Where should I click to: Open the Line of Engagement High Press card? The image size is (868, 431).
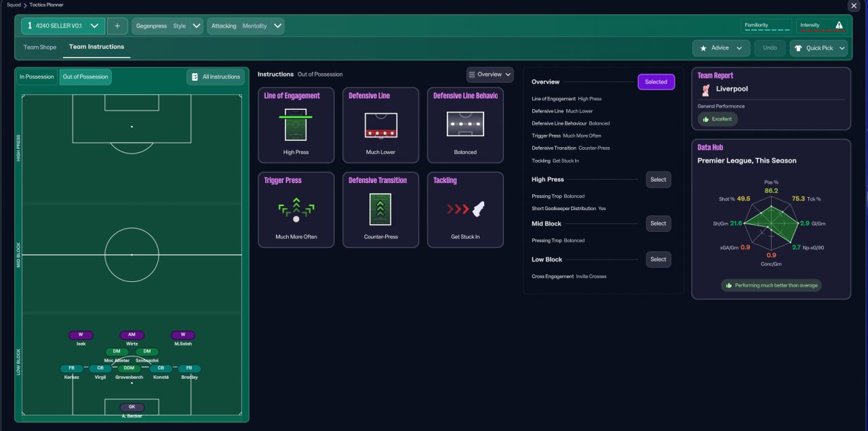[x=296, y=125]
